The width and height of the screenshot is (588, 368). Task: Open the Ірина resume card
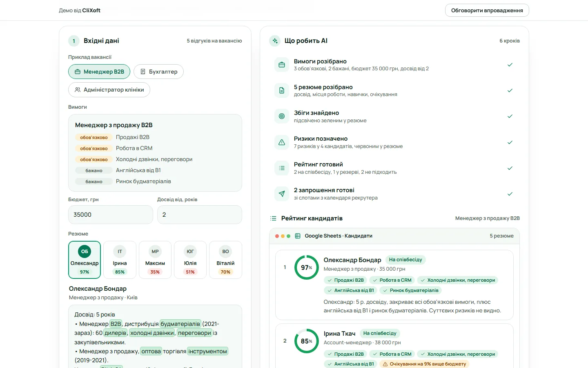click(x=120, y=260)
